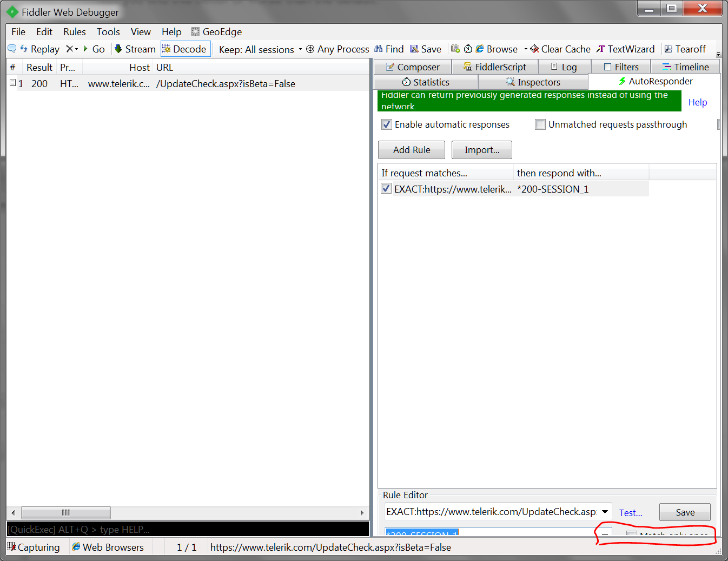Click the camera screenshot toolbar icon
This screenshot has height=561, width=728.
455,49
